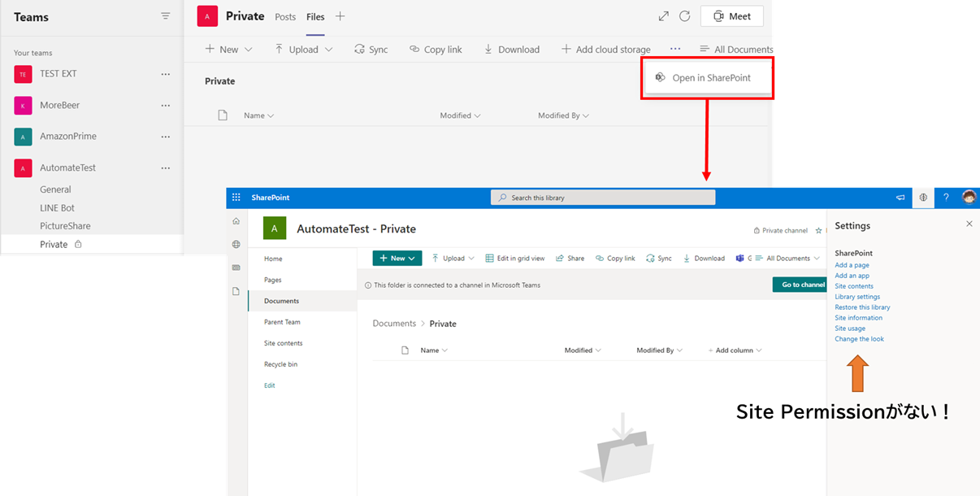Viewport: 980px width, 496px height.
Task: Open the Modified column menu in Teams Files
Action: pos(460,115)
